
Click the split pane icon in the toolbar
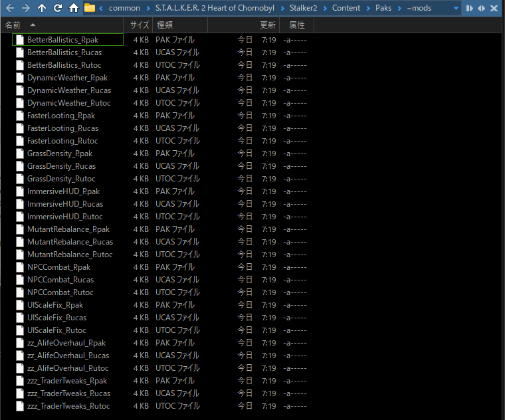(x=470, y=9)
